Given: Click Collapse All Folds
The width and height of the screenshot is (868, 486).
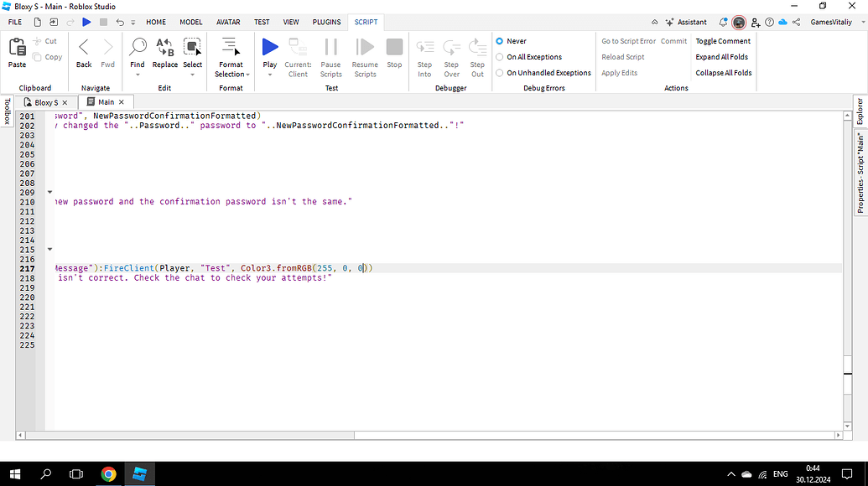Looking at the screenshot, I should (724, 73).
